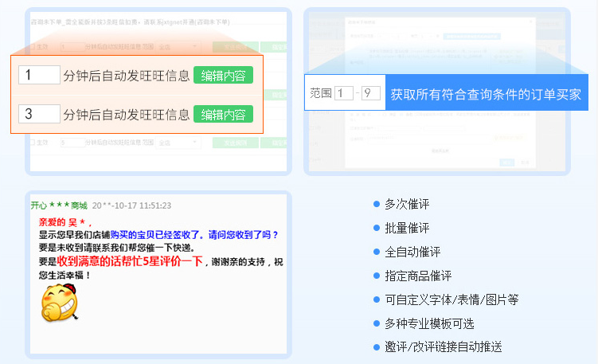Click the laughing emoji in the chat message
The width and height of the screenshot is (598, 364).
click(x=60, y=302)
